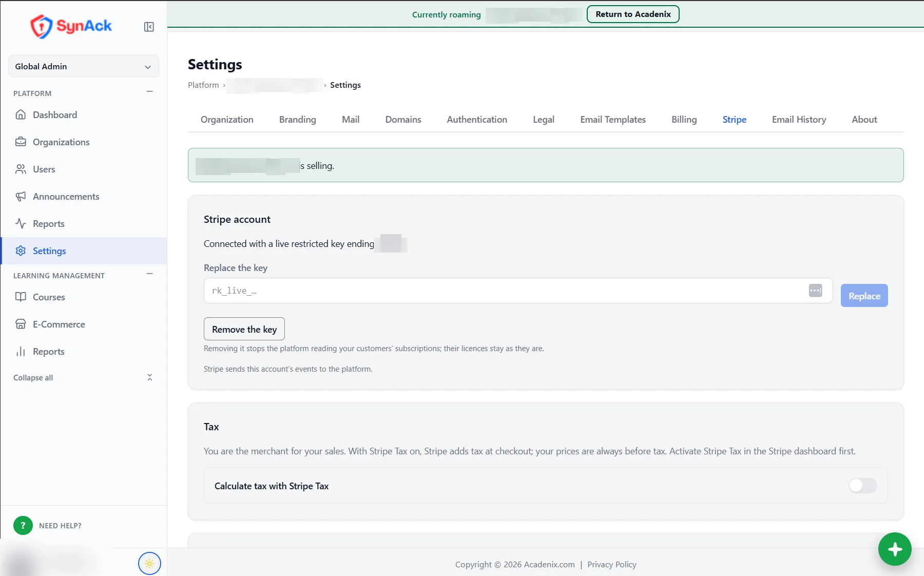The width and height of the screenshot is (924, 576).
Task: Switch to the Organization tab
Action: tap(227, 119)
